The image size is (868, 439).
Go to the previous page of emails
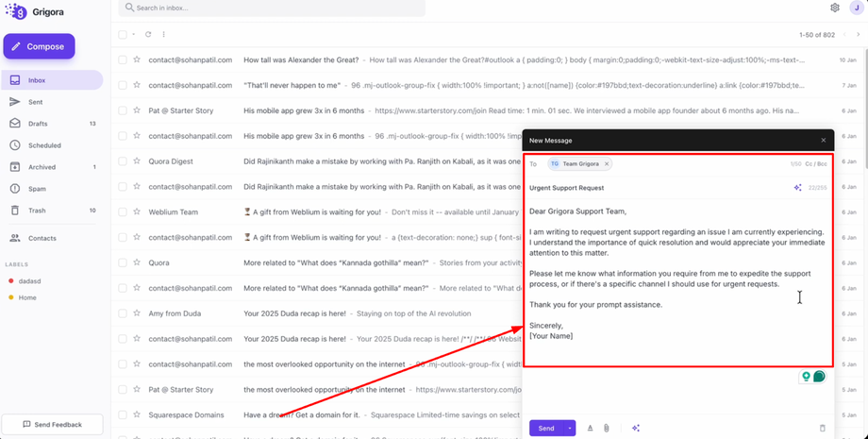point(844,34)
